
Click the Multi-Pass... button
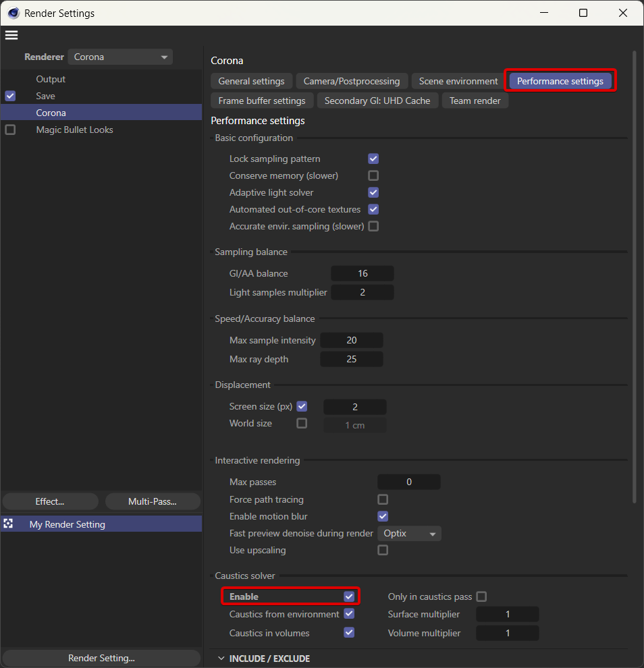pos(152,501)
